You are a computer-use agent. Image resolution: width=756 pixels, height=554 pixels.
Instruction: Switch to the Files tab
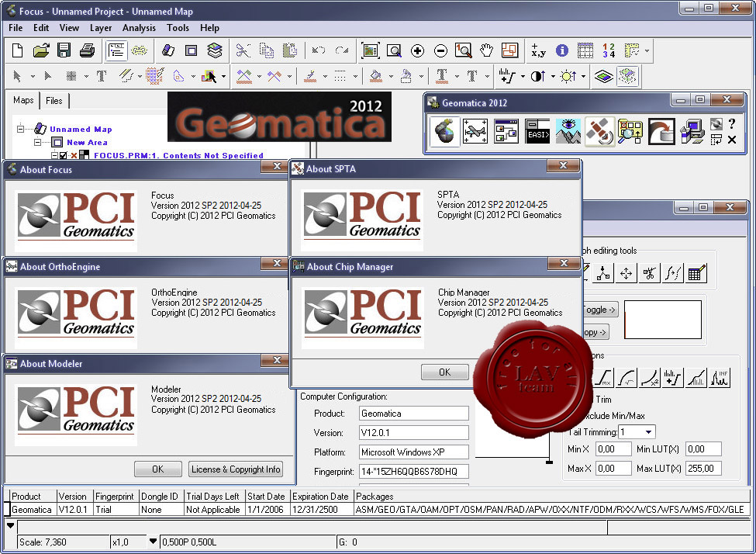54,101
